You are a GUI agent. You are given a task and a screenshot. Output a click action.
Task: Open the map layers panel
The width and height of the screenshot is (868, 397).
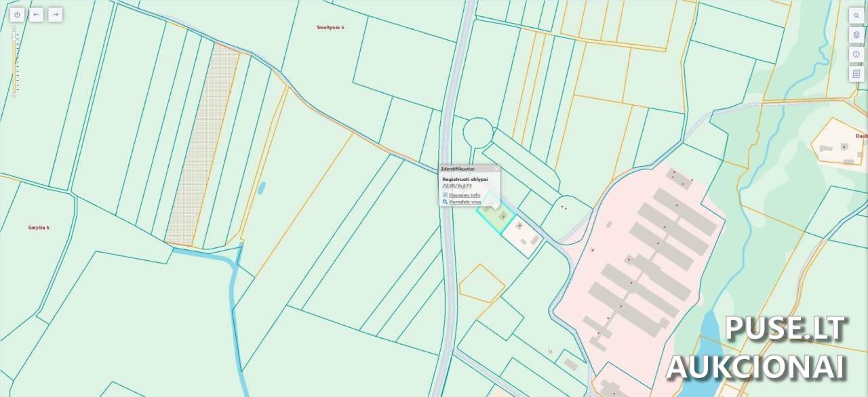[x=856, y=35]
